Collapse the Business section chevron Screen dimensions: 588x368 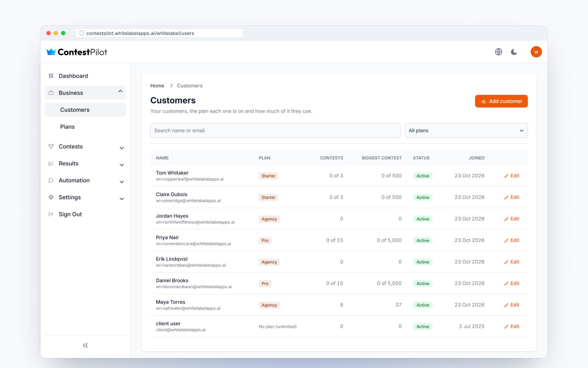pos(120,91)
